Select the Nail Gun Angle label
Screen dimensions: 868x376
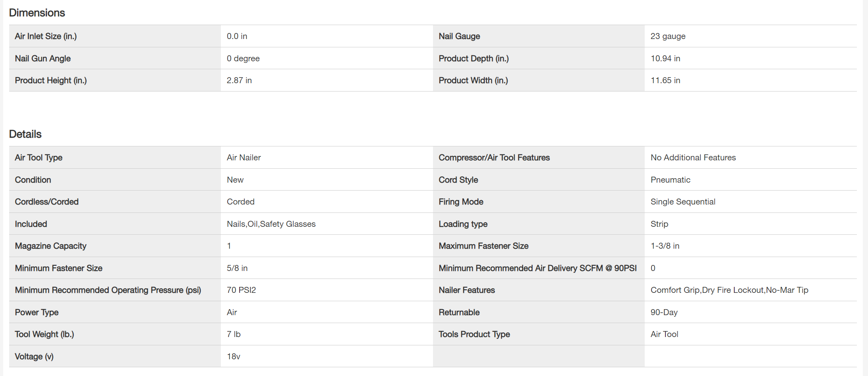click(x=43, y=58)
